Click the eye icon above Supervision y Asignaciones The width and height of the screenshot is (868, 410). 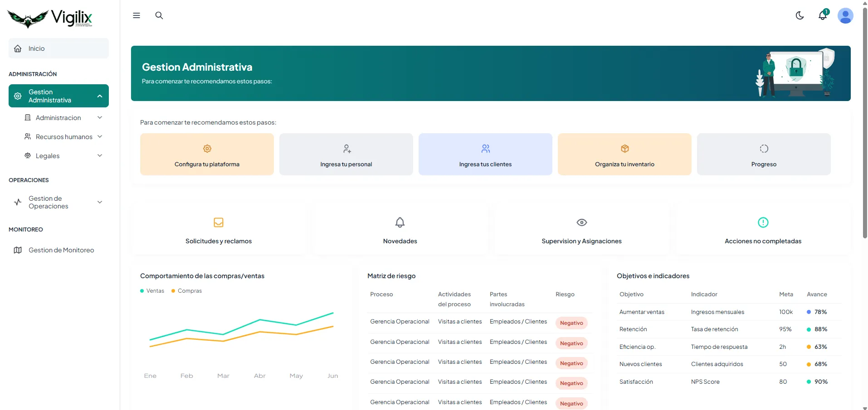point(582,222)
